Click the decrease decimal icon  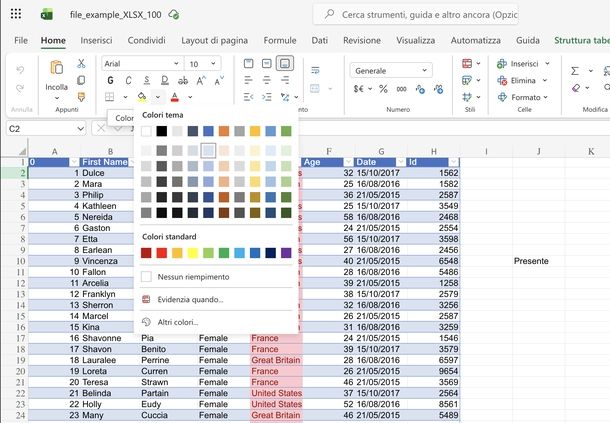(x=438, y=89)
